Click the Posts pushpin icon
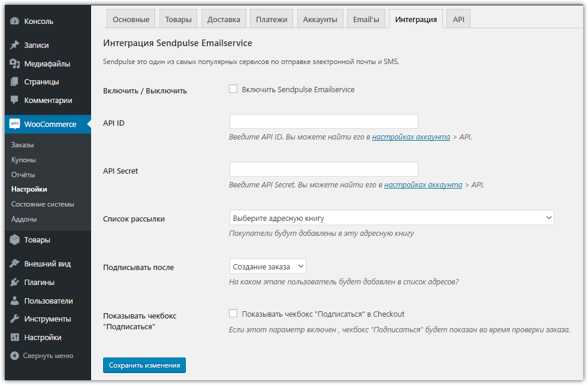588x385 pixels. click(x=15, y=45)
